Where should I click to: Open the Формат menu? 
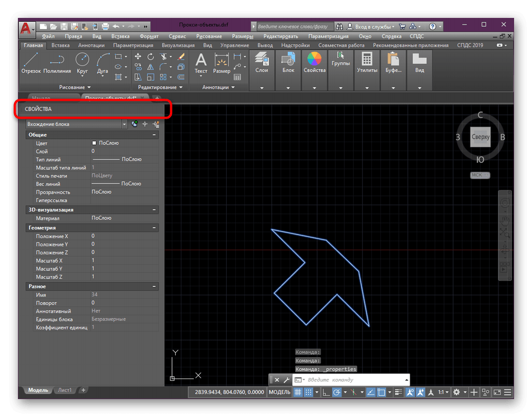[x=149, y=36]
